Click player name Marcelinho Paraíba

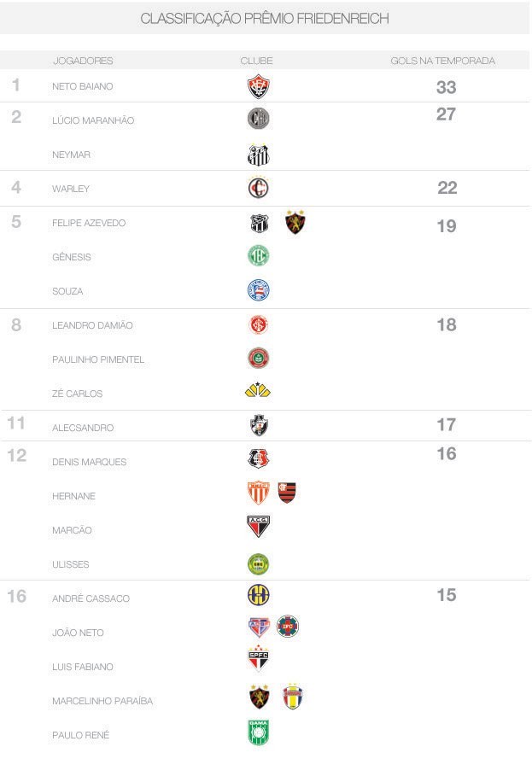[102, 701]
